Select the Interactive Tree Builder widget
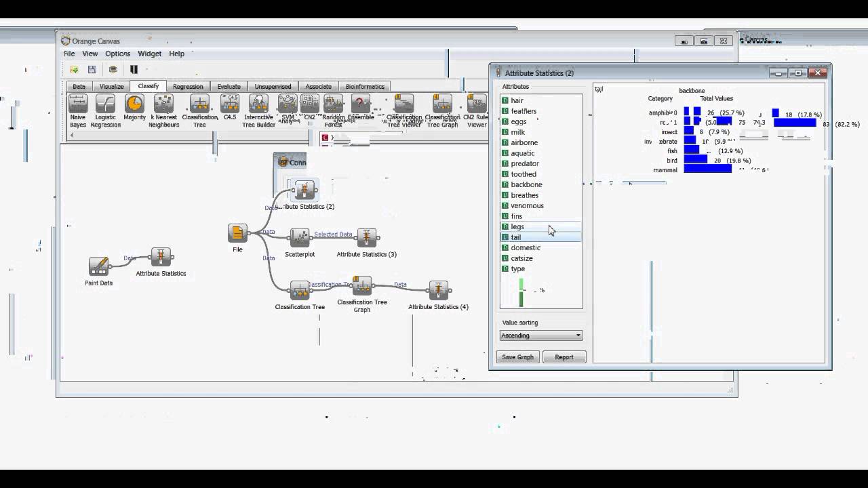The width and height of the screenshot is (868, 488). (258, 104)
